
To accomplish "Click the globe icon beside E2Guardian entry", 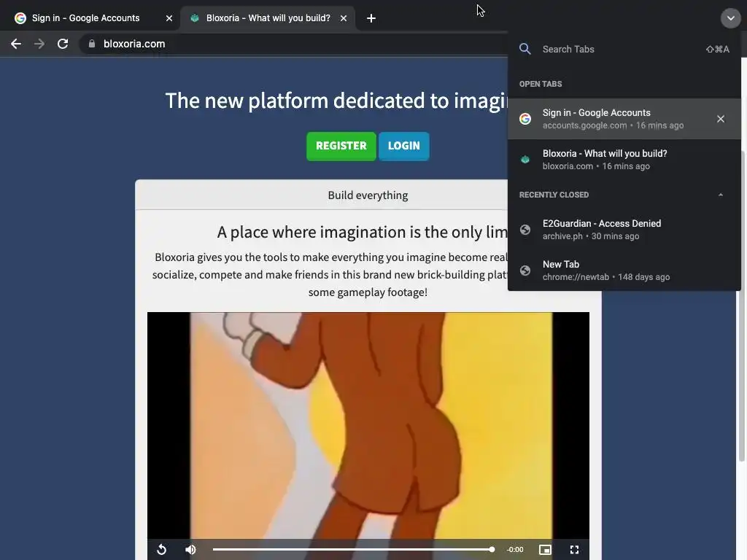I will pyautogui.click(x=525, y=230).
